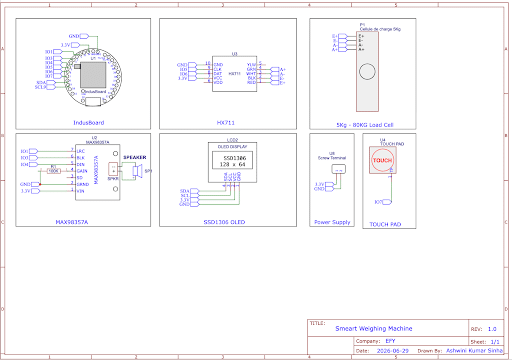The height and width of the screenshot is (360, 512).
Task: Select the screw terminal connector symbol
Action: click(338, 169)
